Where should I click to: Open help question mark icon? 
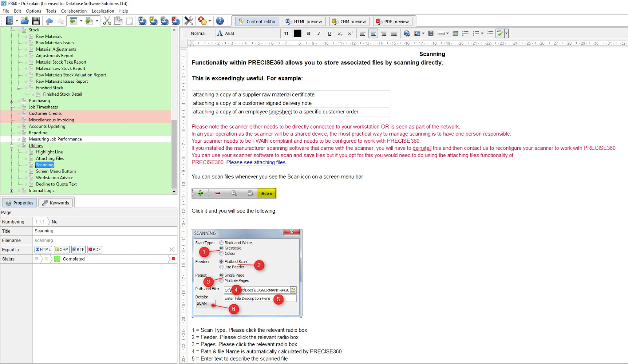click(220, 21)
